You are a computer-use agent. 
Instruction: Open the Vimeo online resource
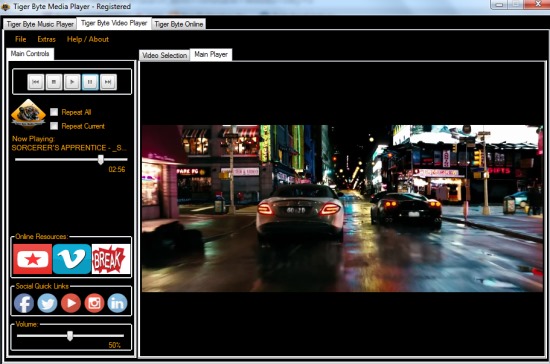tap(72, 259)
